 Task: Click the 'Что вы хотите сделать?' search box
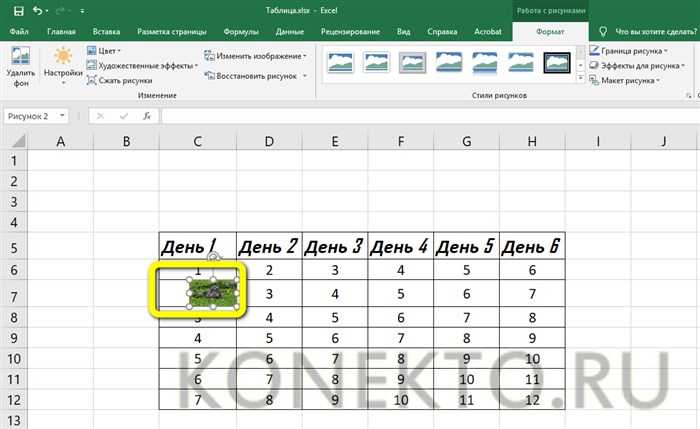pyautogui.click(x=655, y=32)
